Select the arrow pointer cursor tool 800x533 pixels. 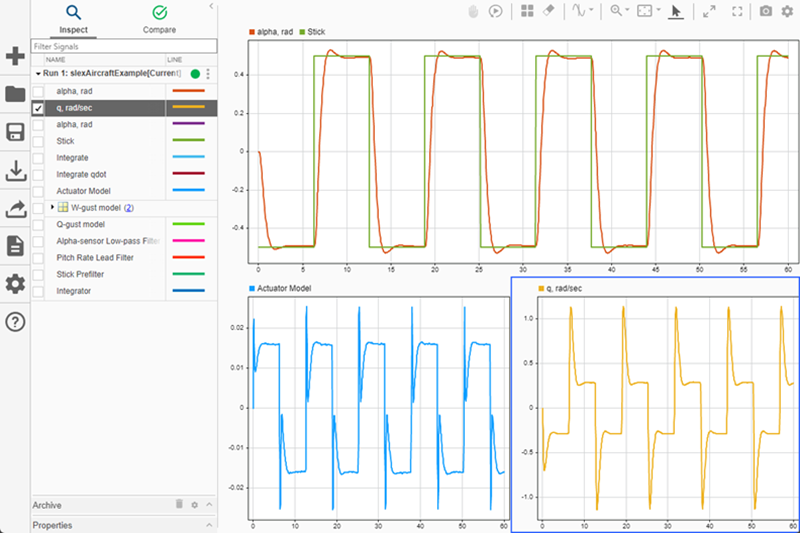click(x=676, y=11)
